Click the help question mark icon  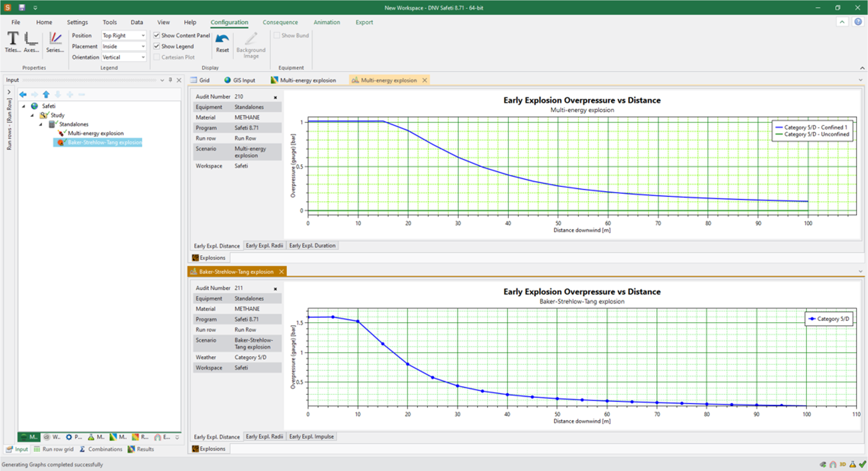point(858,22)
